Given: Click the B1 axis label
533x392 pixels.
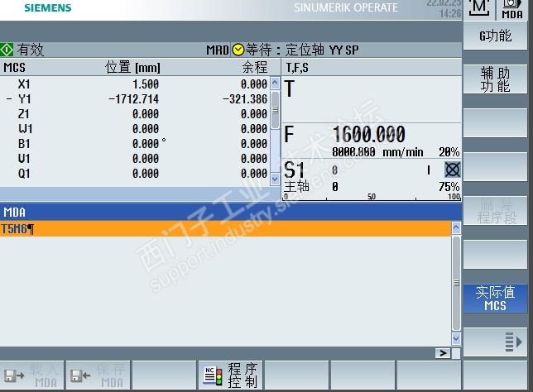Looking at the screenshot, I should coord(24,144).
